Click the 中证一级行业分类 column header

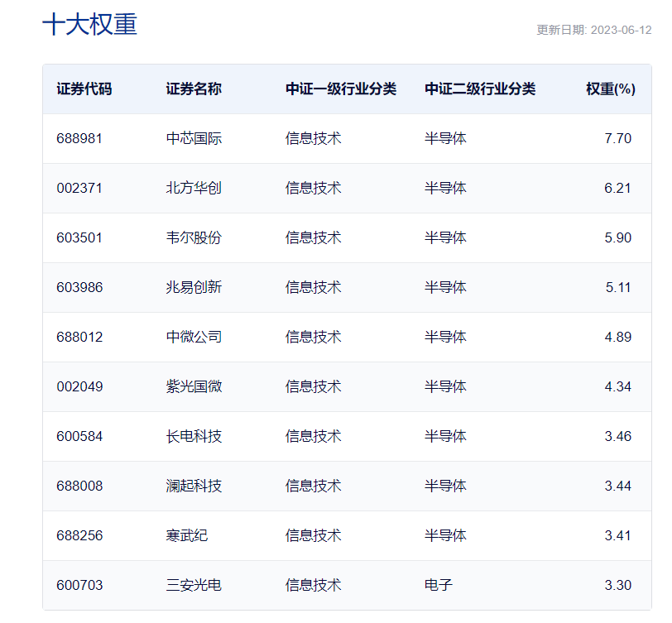(x=341, y=89)
